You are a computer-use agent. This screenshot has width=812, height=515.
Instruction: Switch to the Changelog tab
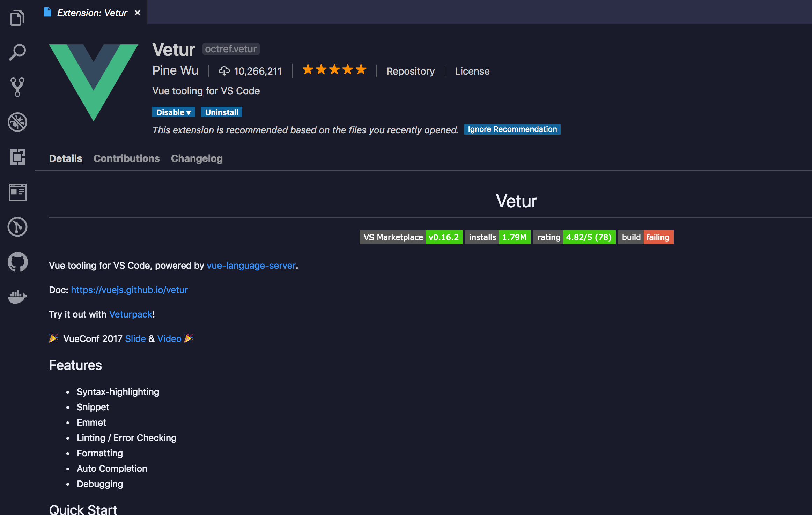point(197,158)
